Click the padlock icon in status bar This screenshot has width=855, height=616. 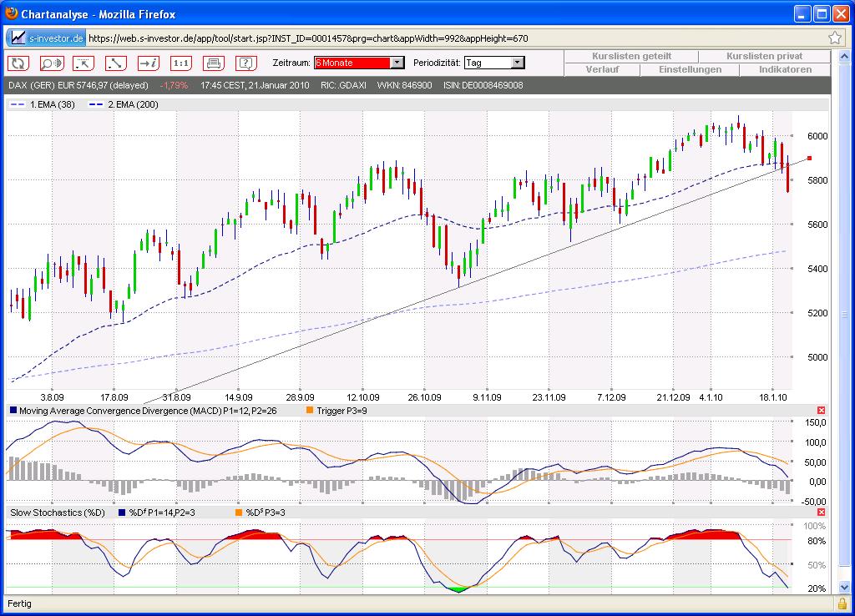coord(842,603)
